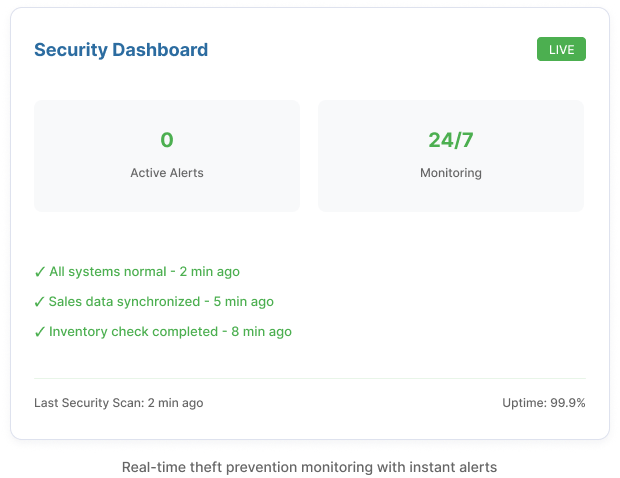Click the checkmark beside Sales data synchronized
The height and width of the screenshot is (478, 620).
pos(40,301)
